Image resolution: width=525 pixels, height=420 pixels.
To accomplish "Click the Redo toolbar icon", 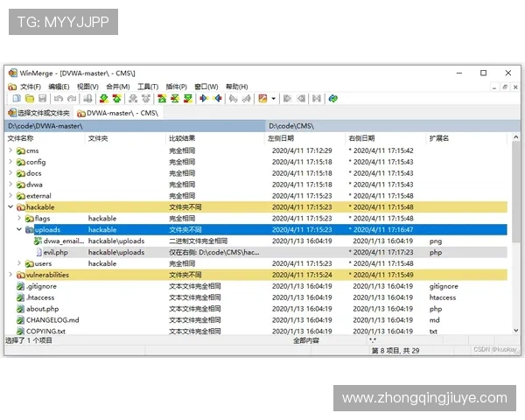I will [72, 99].
